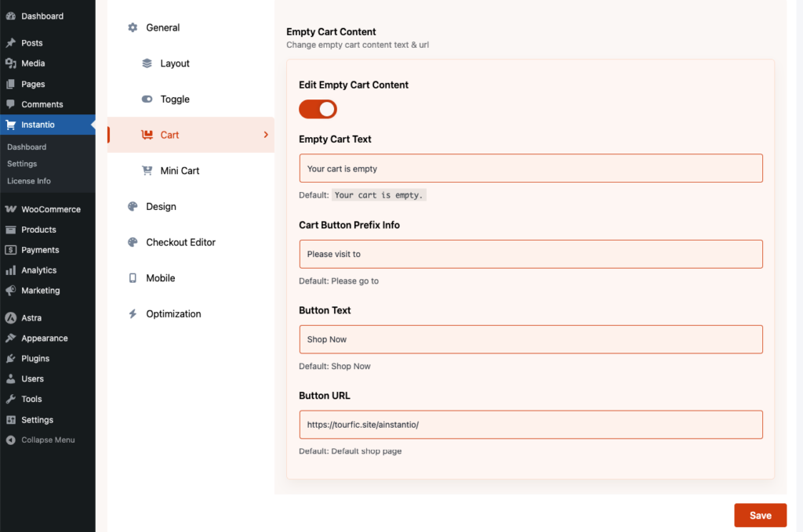Go to the Instantio Settings submenu

pos(22,164)
